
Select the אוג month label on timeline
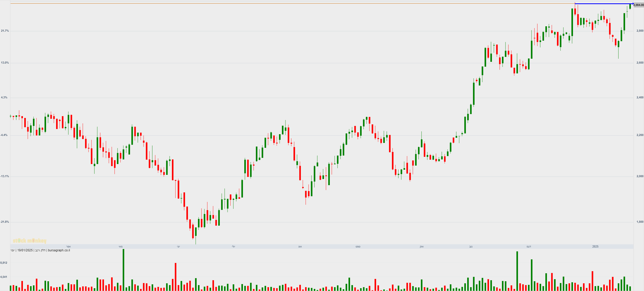tap(300, 247)
